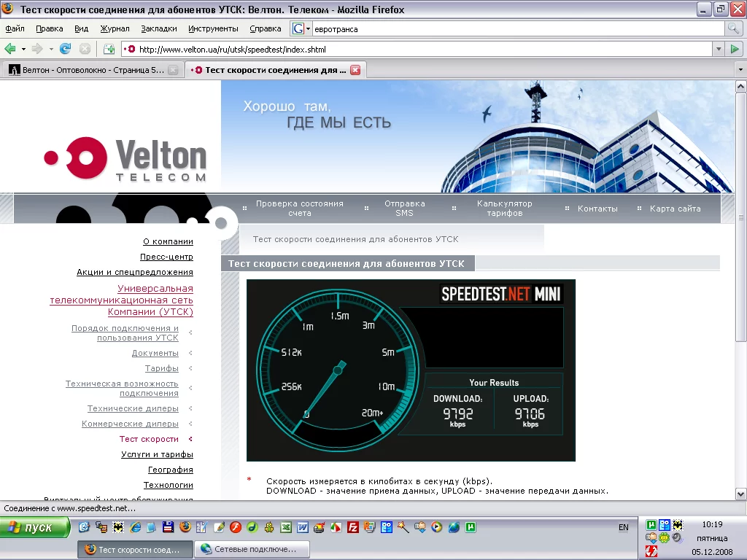
Task: Click 'Акции и спецпредложения' sidebar link
Action: pos(135,272)
